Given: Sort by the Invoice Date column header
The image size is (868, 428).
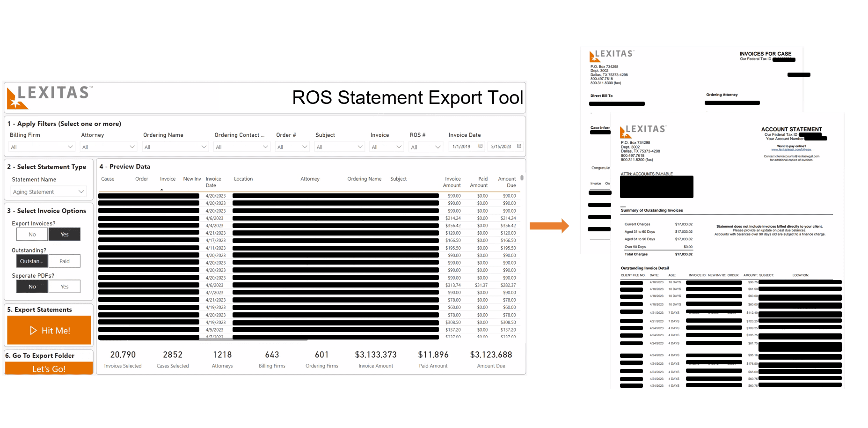Looking at the screenshot, I should tap(213, 182).
